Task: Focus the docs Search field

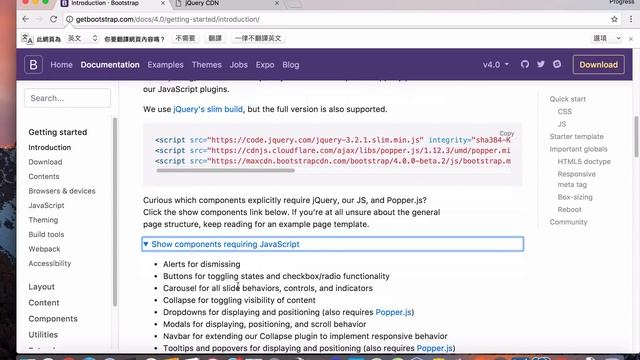Action: click(67, 98)
